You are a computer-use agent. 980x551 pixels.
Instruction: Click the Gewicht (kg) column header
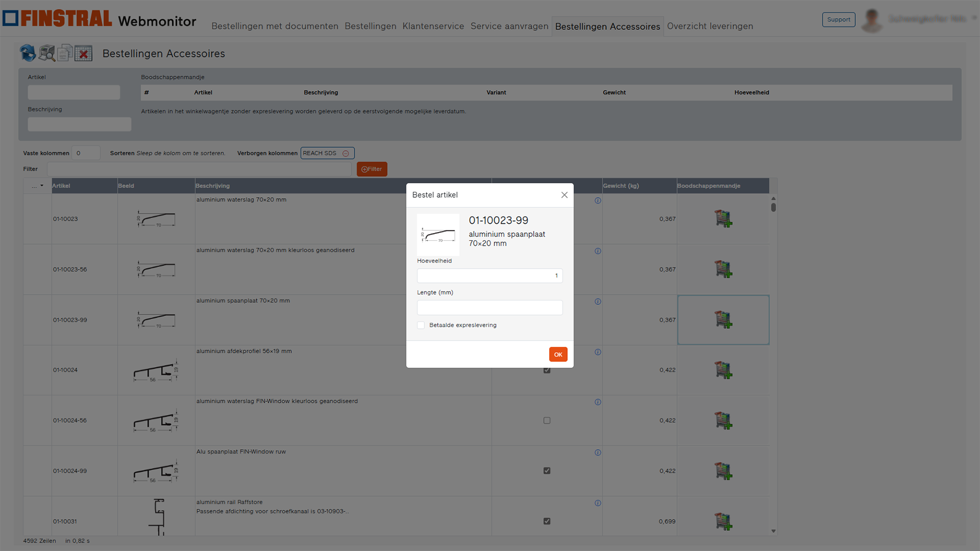639,186
